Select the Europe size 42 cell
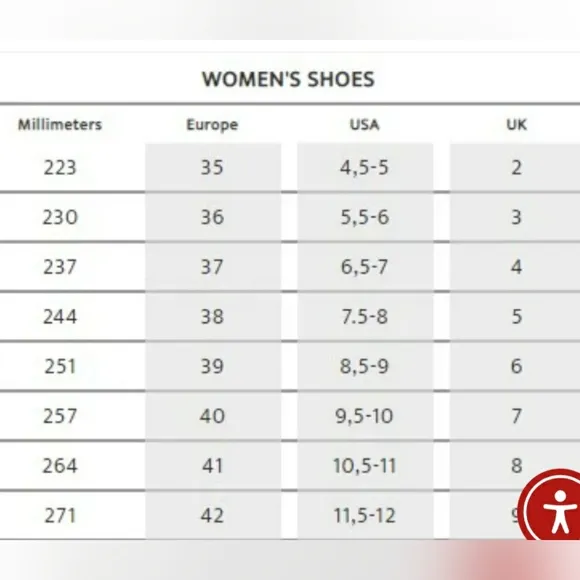The width and height of the screenshot is (580, 580). point(213,515)
